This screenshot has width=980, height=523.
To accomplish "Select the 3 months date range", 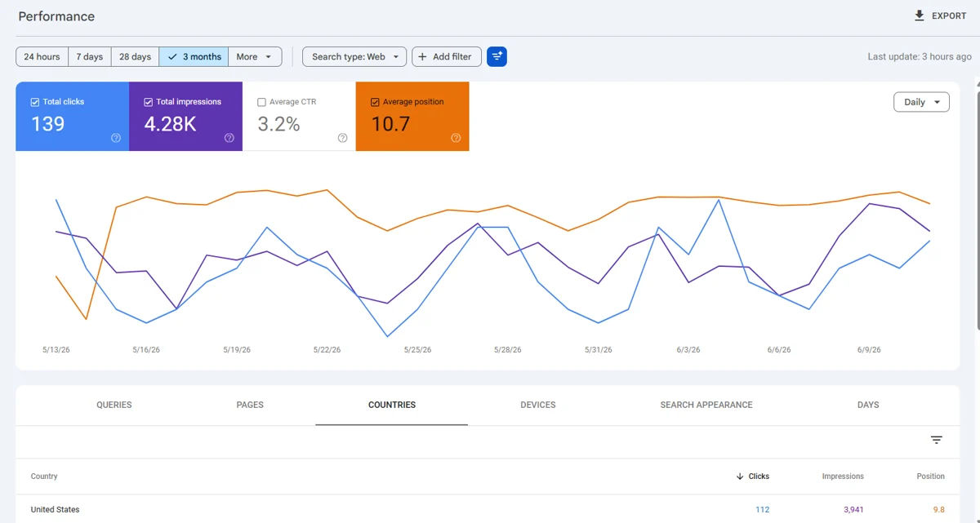I will click(x=194, y=56).
